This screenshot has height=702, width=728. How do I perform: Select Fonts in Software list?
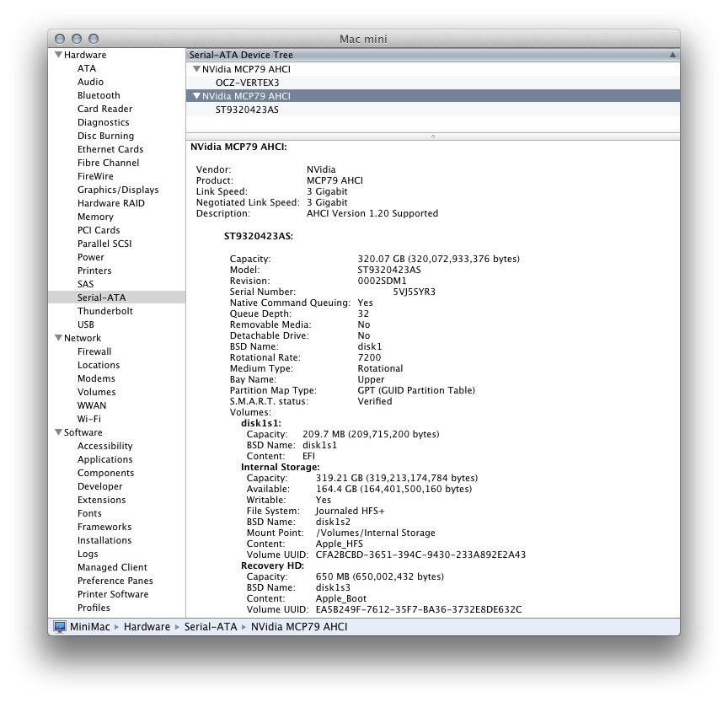[89, 513]
